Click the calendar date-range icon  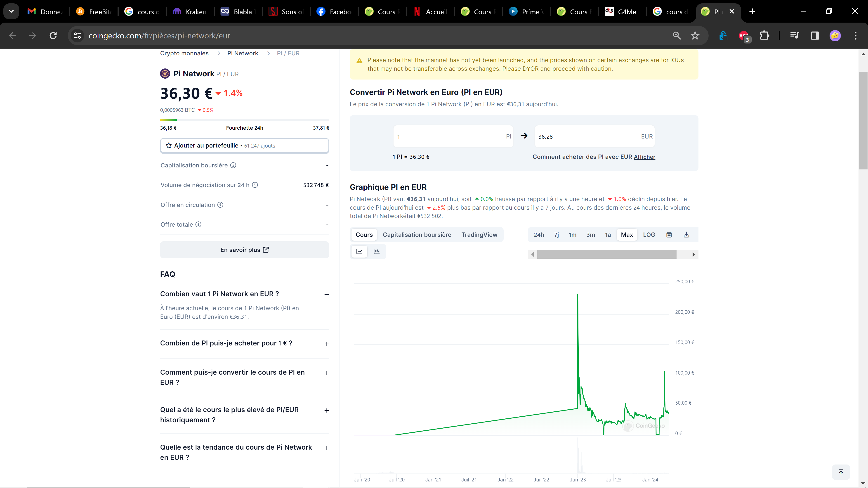pos(669,235)
